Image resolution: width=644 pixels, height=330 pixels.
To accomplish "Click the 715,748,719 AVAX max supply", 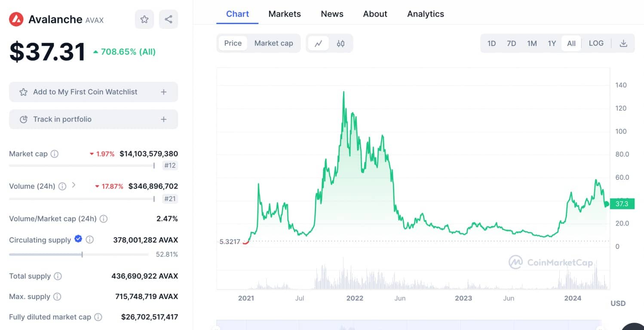I will (x=147, y=296).
